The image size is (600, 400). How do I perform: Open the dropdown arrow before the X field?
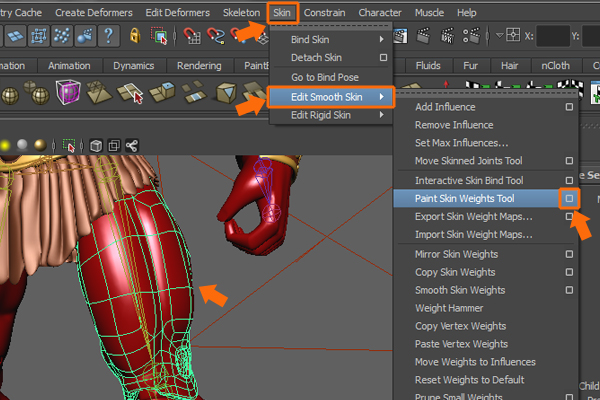coord(500,36)
